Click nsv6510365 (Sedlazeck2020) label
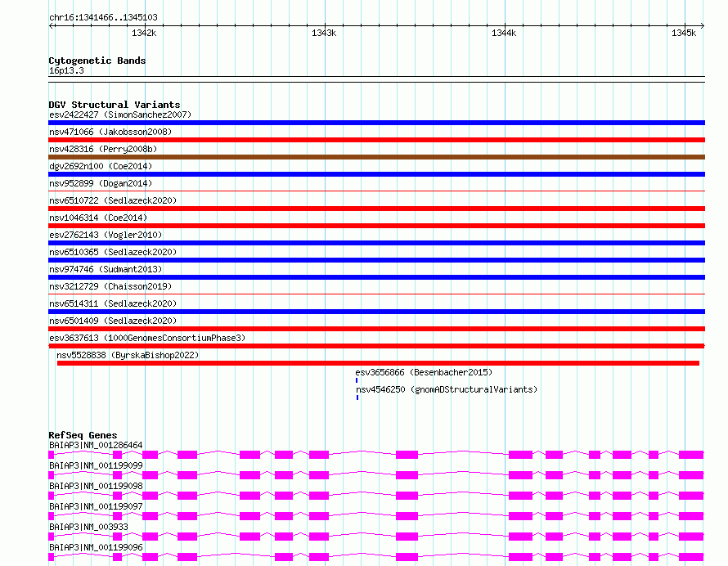This screenshot has width=728, height=566. 113,252
